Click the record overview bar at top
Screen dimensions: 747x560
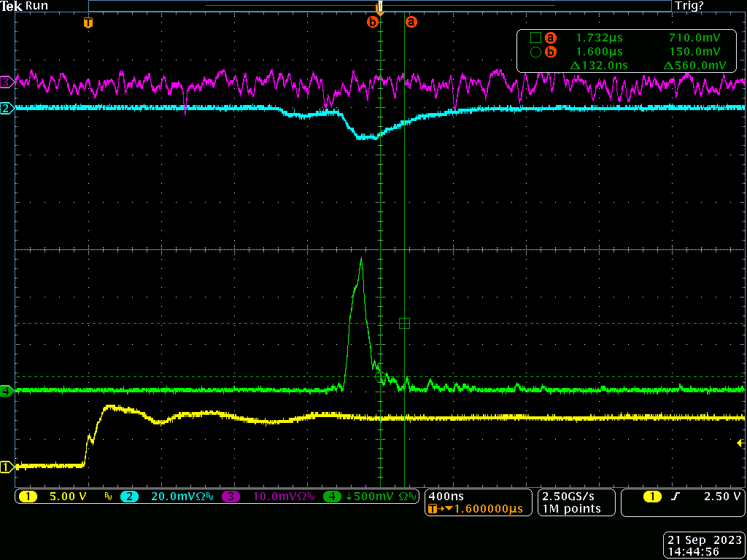(379, 6)
